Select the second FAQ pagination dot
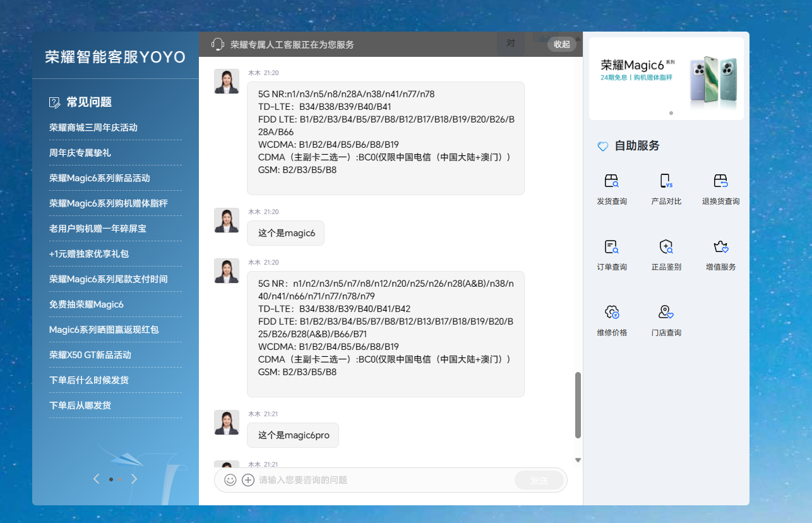Screen dimensions: 812x523 (x=120, y=479)
